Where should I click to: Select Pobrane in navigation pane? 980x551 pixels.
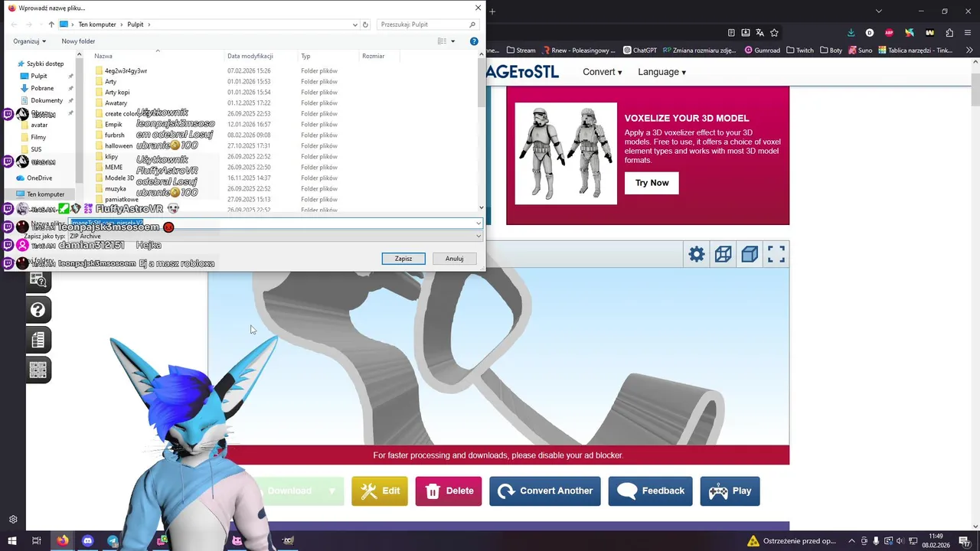[x=42, y=88]
